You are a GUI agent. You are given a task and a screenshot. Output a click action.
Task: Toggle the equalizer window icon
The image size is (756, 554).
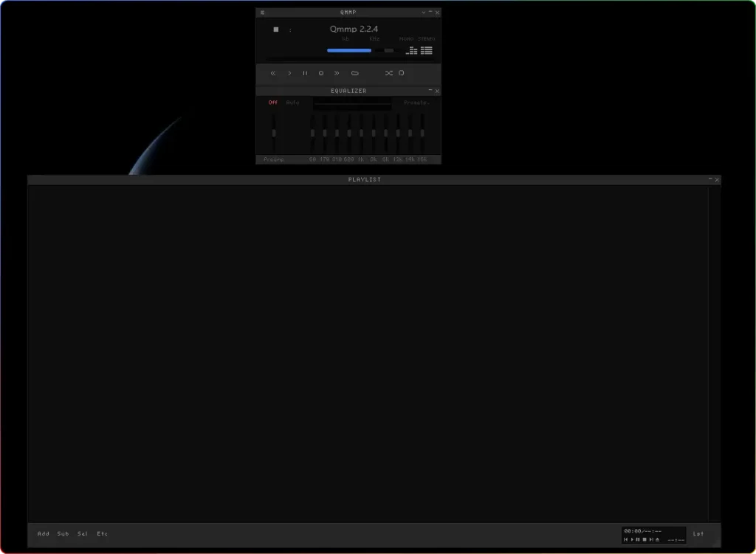[x=411, y=51]
